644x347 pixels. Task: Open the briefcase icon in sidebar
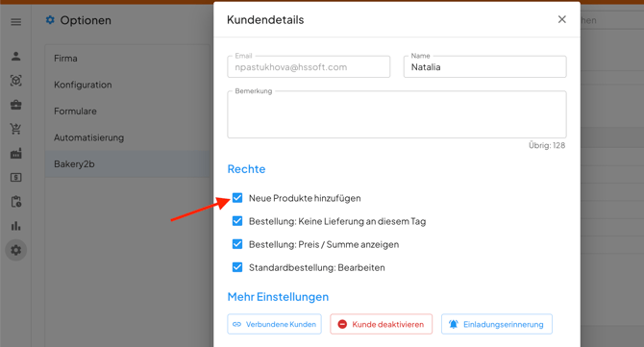click(16, 105)
